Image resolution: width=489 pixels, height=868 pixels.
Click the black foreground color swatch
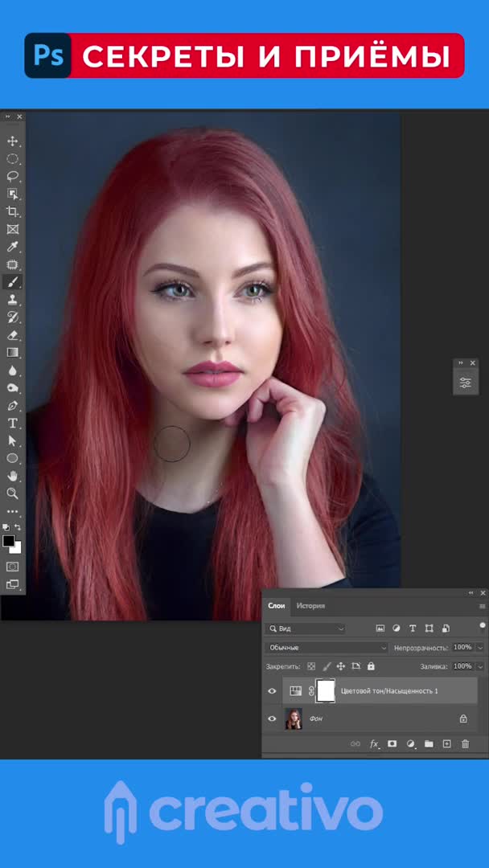[x=9, y=542]
